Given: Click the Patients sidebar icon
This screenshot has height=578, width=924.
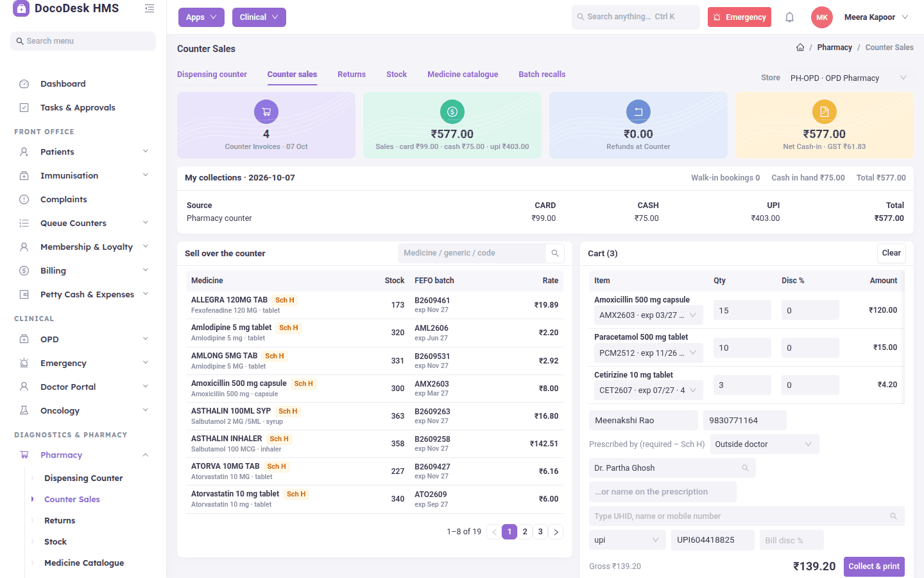Looking at the screenshot, I should pyautogui.click(x=24, y=152).
